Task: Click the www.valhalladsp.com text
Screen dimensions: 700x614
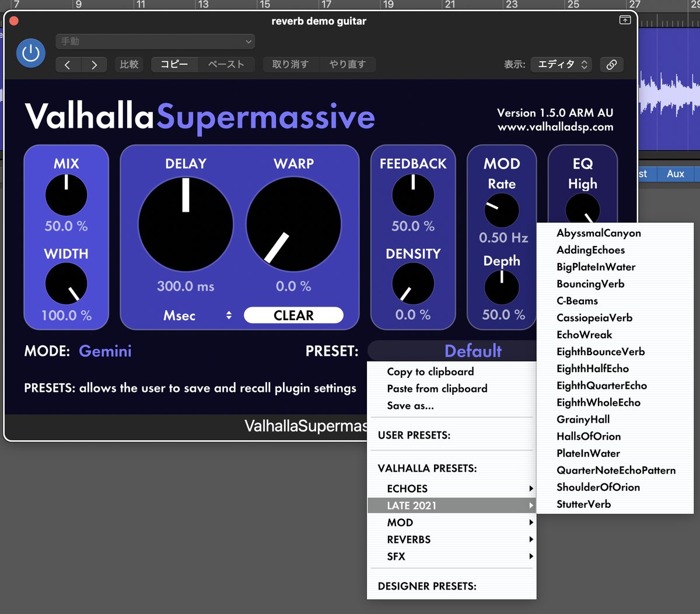Action: pyautogui.click(x=555, y=127)
